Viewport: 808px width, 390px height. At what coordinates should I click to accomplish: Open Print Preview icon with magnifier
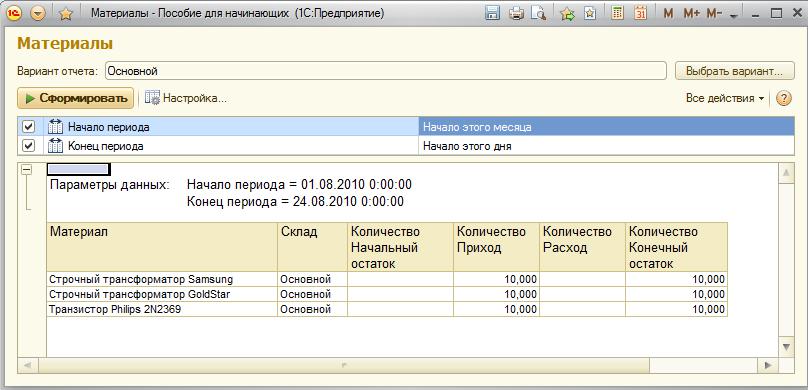coord(538,14)
